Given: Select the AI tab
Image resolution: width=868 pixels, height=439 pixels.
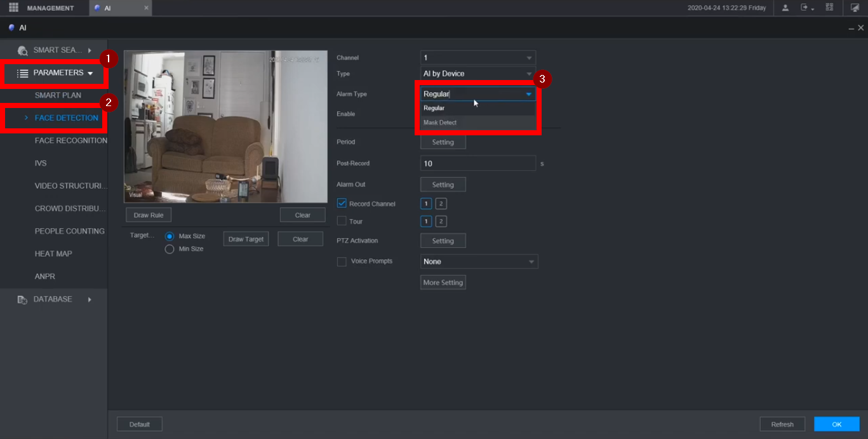Looking at the screenshot, I should click(x=120, y=8).
